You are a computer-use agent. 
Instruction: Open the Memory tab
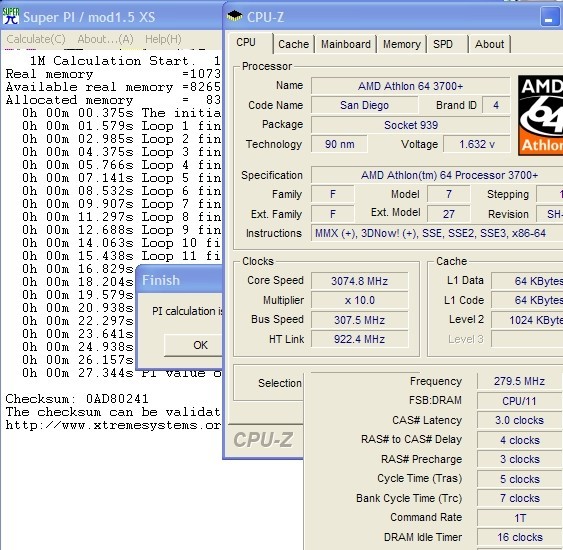click(x=401, y=44)
